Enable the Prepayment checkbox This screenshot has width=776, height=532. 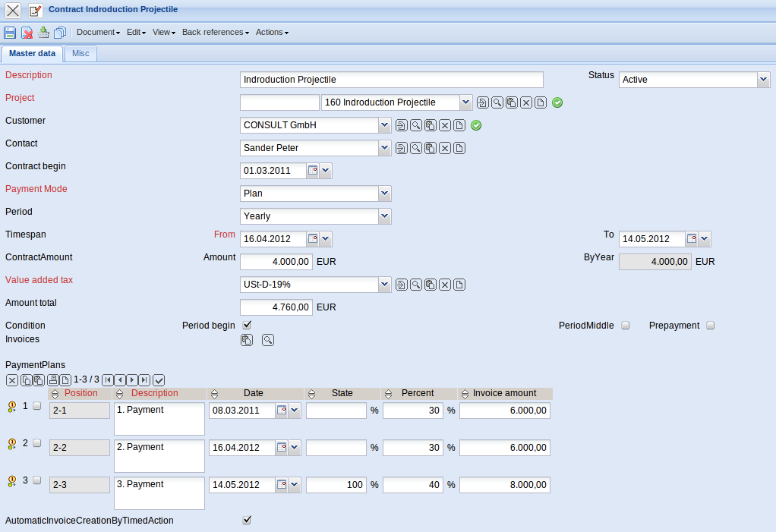click(711, 325)
